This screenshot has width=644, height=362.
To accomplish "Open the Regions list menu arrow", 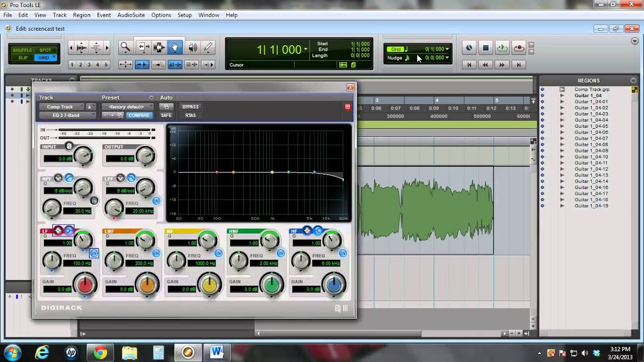I will 633,80.
